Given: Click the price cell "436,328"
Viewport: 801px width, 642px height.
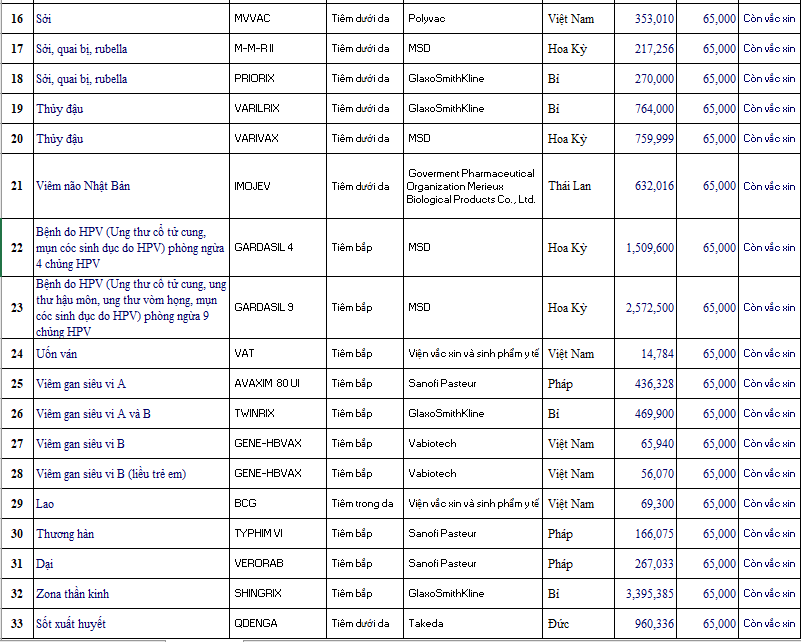Looking at the screenshot, I should coord(645,384).
